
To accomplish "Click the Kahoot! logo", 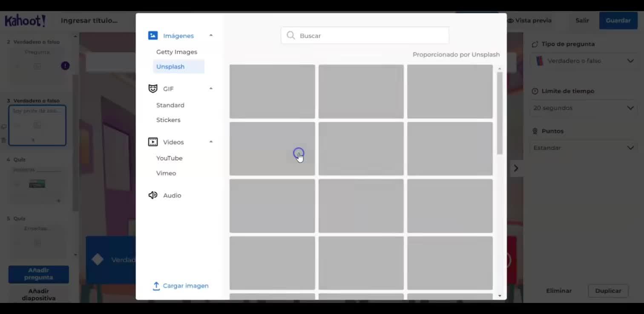I will click(x=25, y=20).
